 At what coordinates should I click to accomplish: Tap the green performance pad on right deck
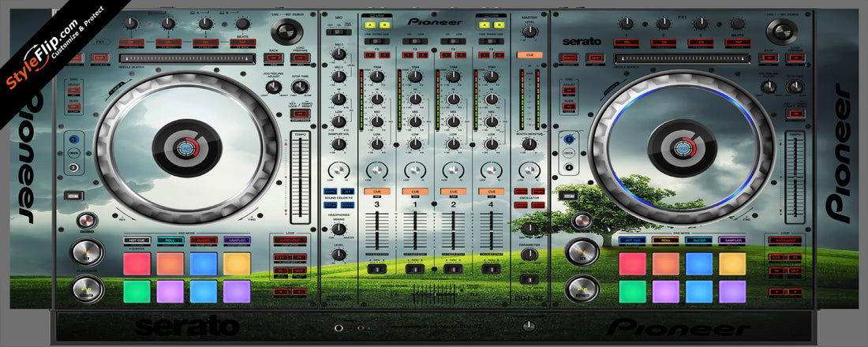[632, 292]
